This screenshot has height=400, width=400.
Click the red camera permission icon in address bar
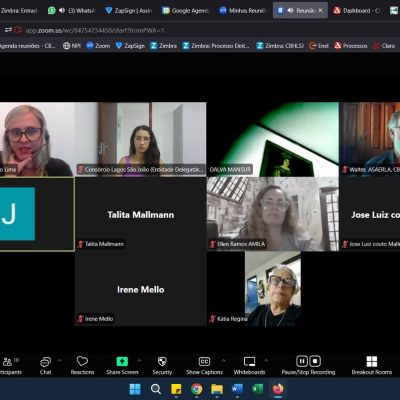coord(18,30)
